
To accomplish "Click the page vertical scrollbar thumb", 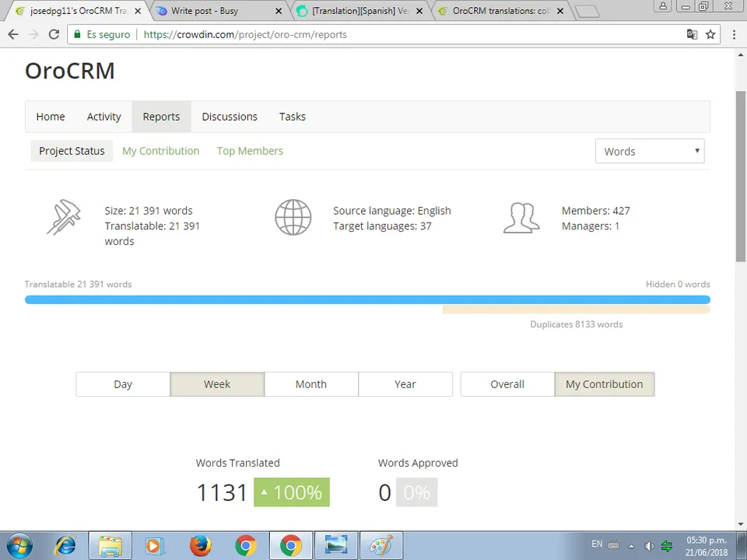I will pyautogui.click(x=740, y=177).
